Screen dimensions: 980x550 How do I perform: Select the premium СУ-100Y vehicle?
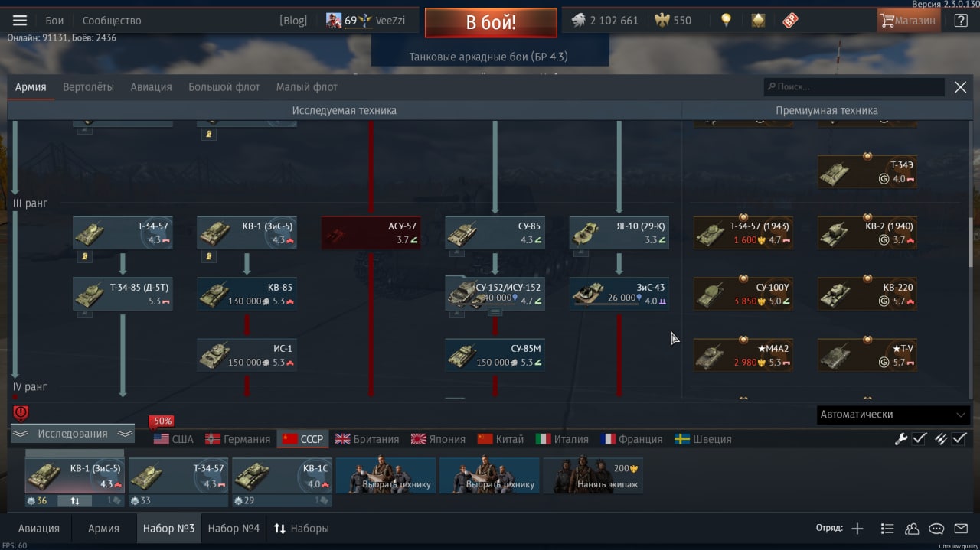click(743, 294)
